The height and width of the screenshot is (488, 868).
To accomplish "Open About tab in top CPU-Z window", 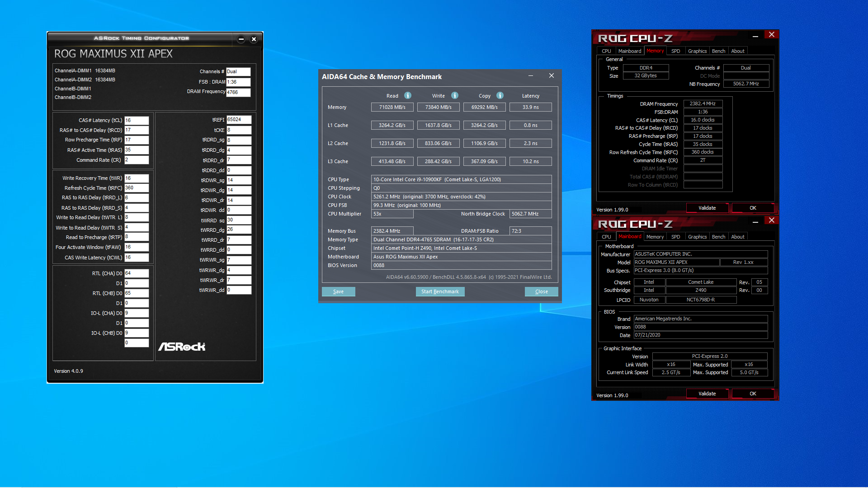I will pos(738,51).
